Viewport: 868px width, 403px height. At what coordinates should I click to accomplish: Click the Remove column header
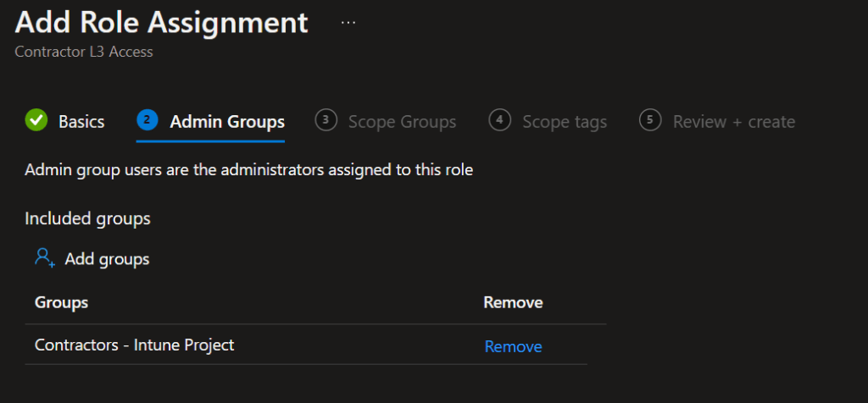pyautogui.click(x=513, y=302)
